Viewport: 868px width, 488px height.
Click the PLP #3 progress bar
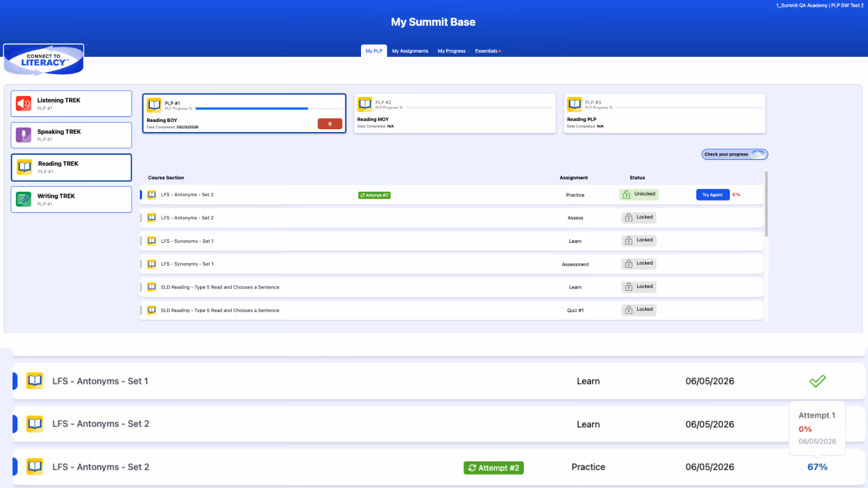click(x=689, y=108)
